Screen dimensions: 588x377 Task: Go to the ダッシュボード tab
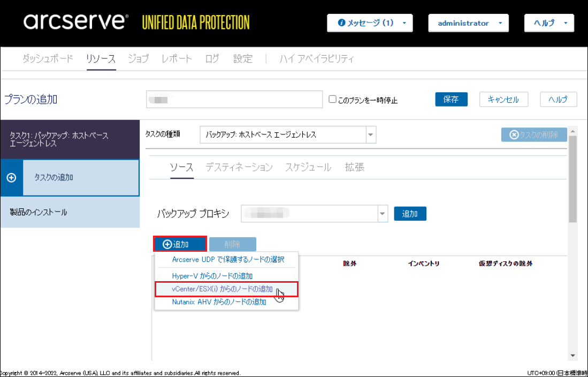pyautogui.click(x=48, y=59)
